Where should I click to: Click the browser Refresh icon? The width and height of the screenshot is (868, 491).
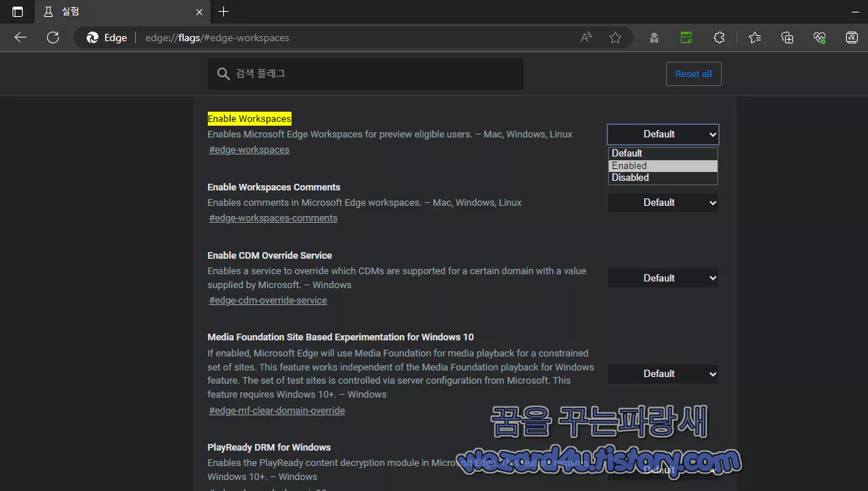tap(52, 37)
